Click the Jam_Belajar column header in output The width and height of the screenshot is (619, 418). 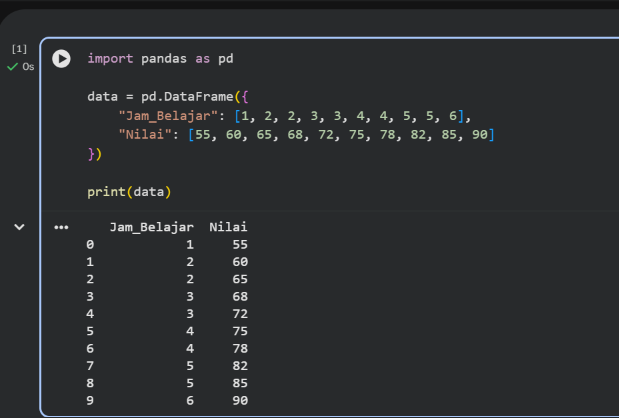pyautogui.click(x=152, y=227)
